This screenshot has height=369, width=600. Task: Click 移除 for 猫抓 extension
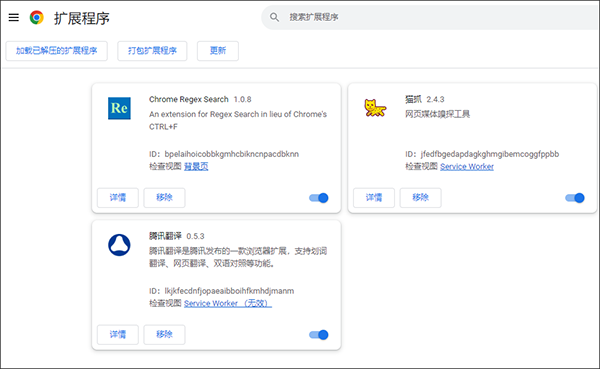pos(421,198)
